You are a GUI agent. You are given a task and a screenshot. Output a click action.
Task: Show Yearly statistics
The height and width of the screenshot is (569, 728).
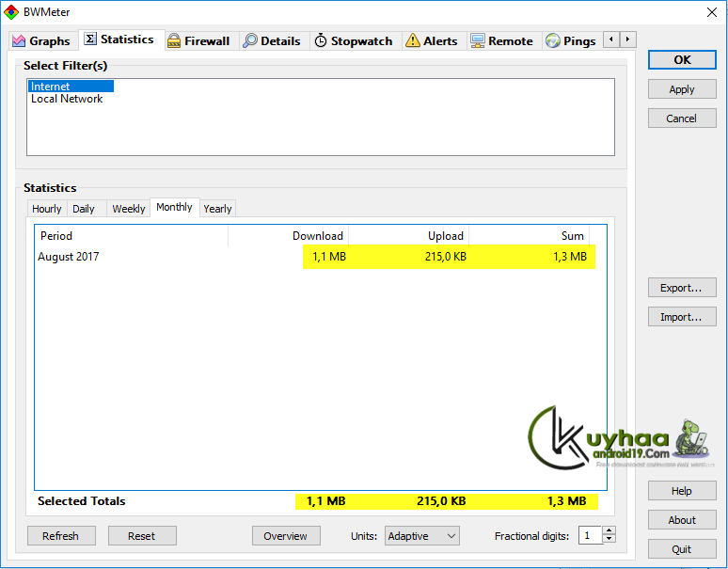tap(218, 209)
